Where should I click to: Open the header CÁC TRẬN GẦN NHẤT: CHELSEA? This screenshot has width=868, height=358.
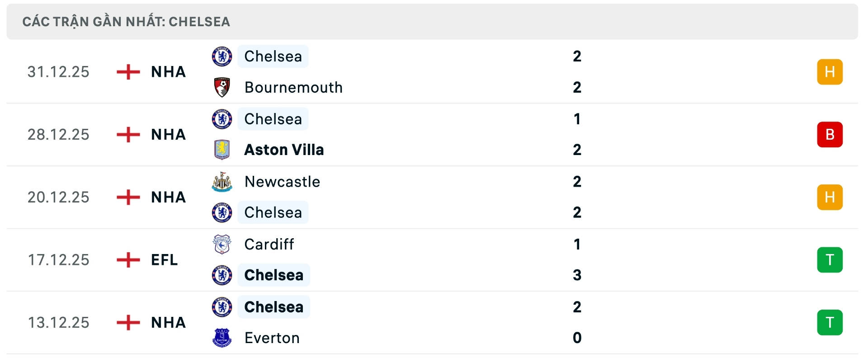pyautogui.click(x=126, y=21)
